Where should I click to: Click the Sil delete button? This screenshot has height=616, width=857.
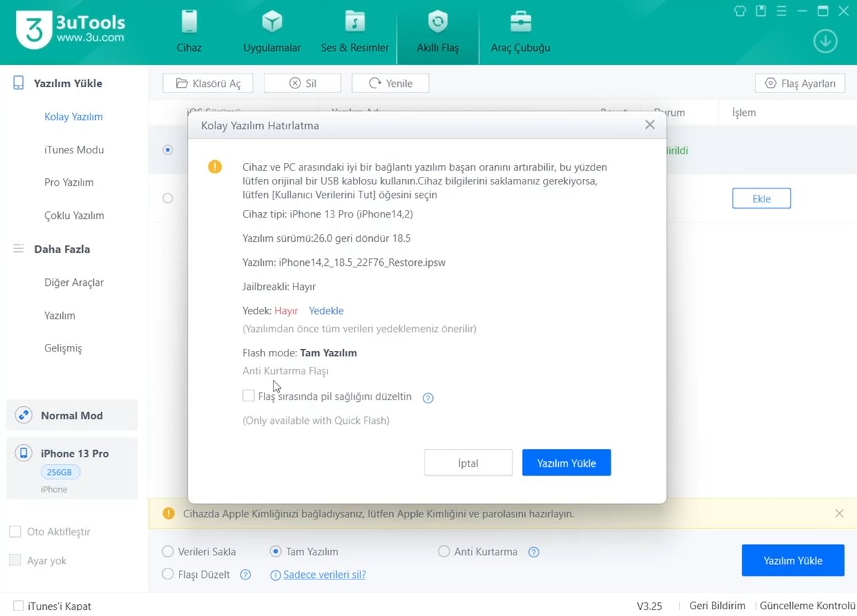[x=302, y=83]
